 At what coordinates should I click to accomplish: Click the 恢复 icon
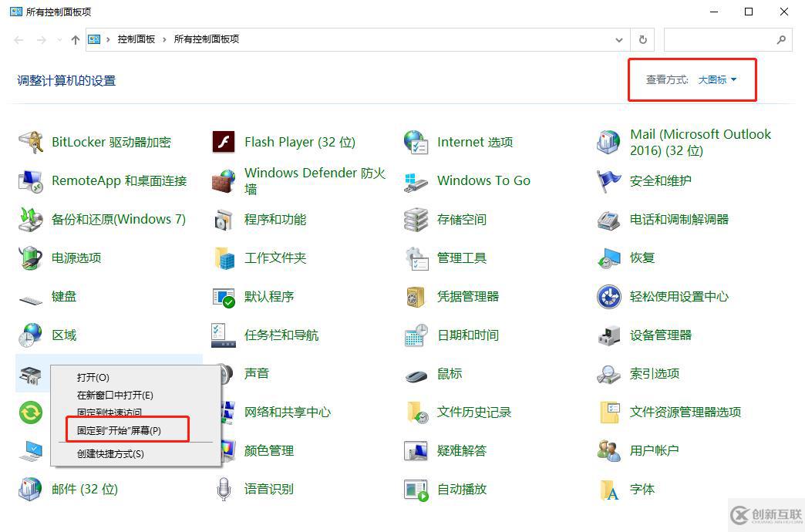tap(609, 258)
